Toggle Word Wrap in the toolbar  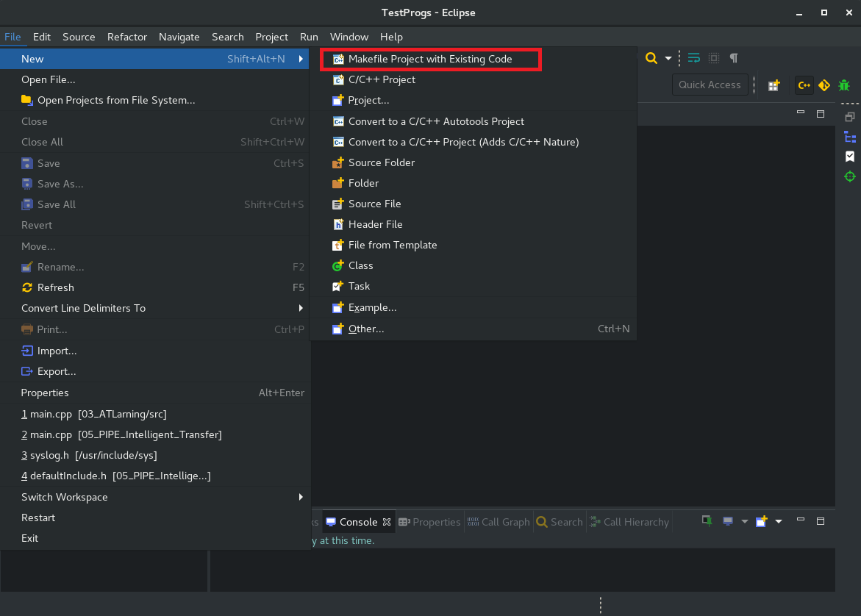pyautogui.click(x=693, y=58)
